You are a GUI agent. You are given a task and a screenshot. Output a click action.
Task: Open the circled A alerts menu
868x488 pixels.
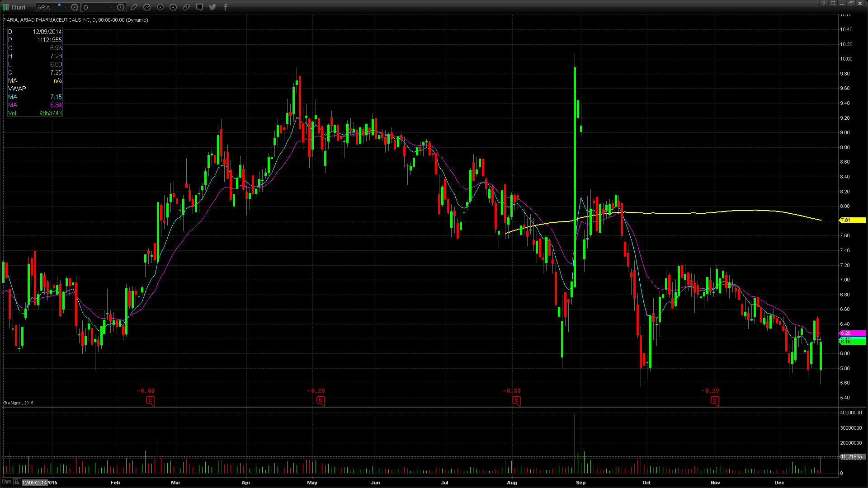pyautogui.click(x=173, y=7)
